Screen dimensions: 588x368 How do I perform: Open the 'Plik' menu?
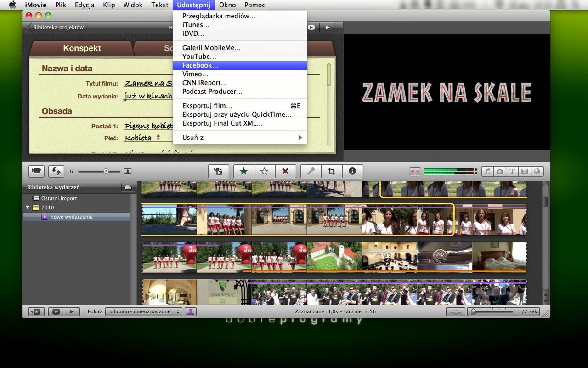pos(61,5)
